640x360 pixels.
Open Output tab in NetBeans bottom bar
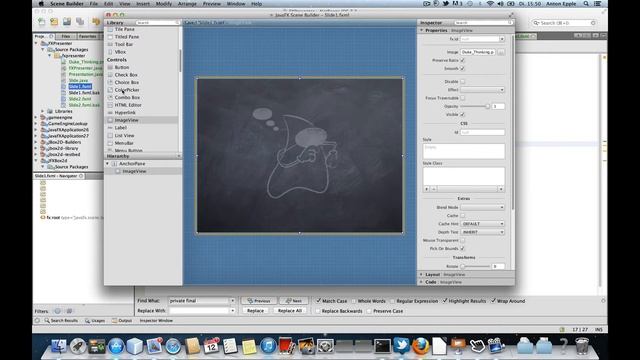122,321
